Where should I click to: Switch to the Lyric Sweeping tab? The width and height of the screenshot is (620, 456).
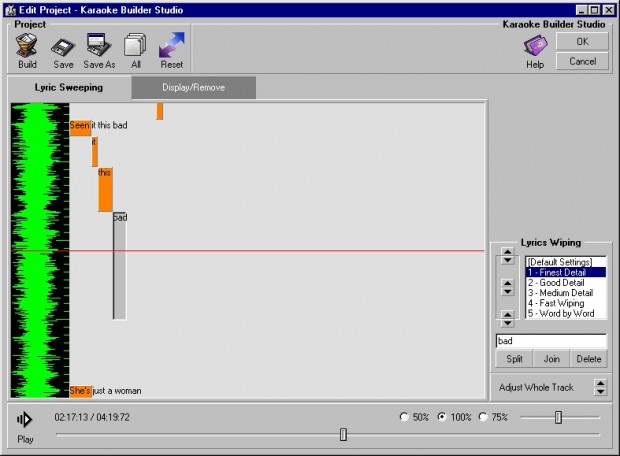click(x=69, y=87)
